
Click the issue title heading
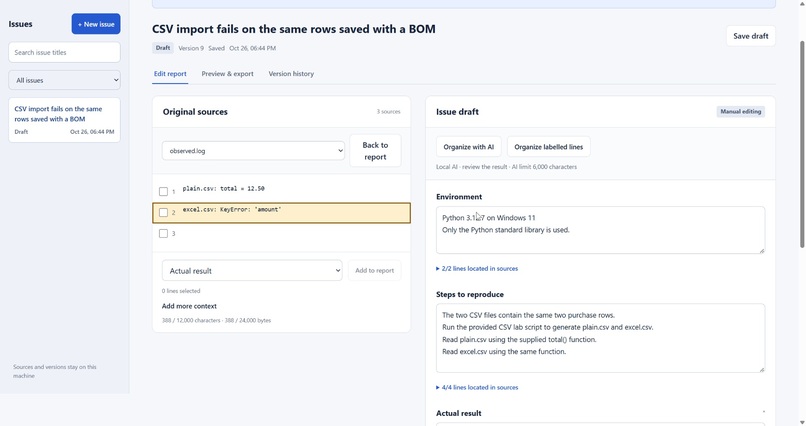294,29
